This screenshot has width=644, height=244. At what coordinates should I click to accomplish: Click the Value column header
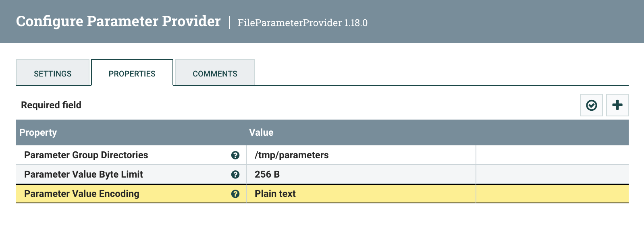point(261,132)
